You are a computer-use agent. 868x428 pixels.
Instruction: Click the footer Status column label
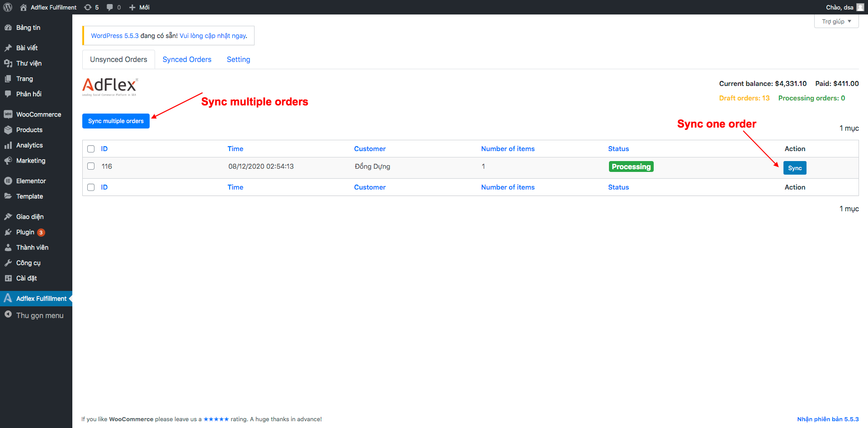pos(618,187)
